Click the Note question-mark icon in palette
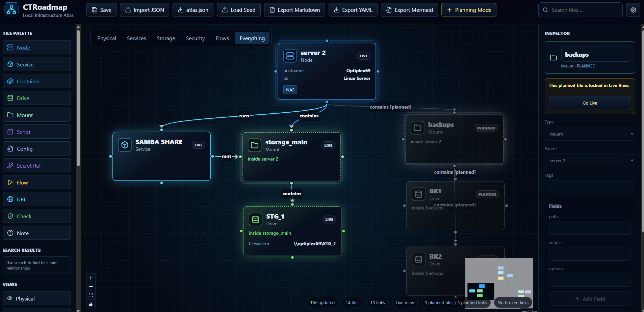 (x=10, y=233)
